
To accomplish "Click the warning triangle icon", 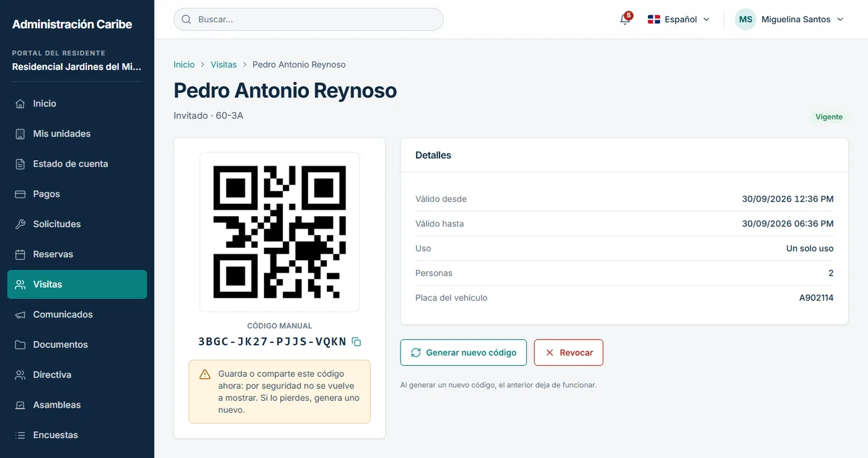I will (205, 374).
